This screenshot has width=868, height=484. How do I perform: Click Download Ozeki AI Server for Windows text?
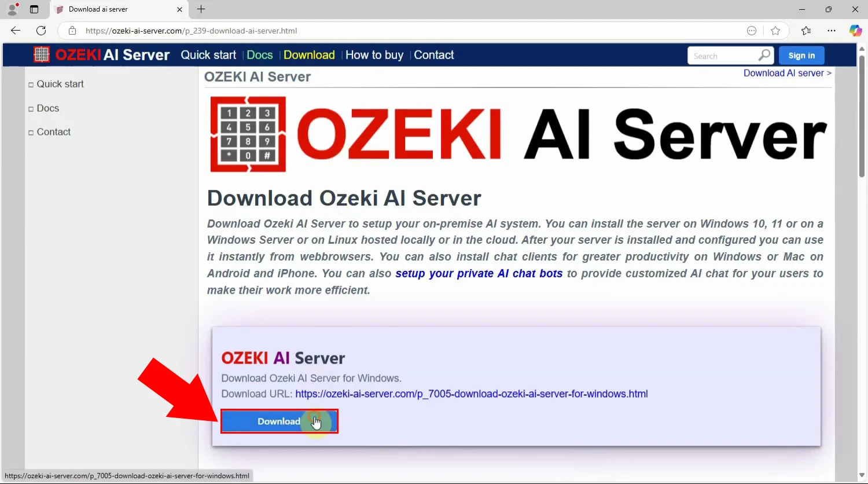(311, 378)
